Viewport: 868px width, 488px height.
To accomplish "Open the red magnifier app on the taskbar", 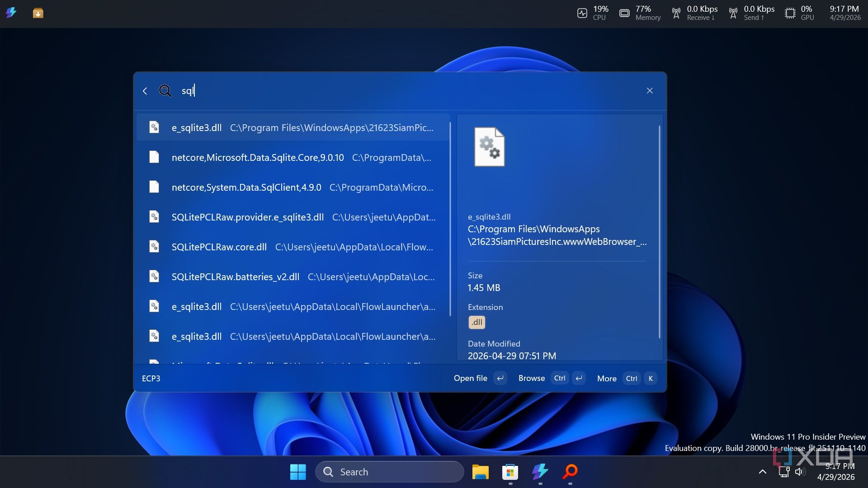I will pyautogui.click(x=570, y=472).
